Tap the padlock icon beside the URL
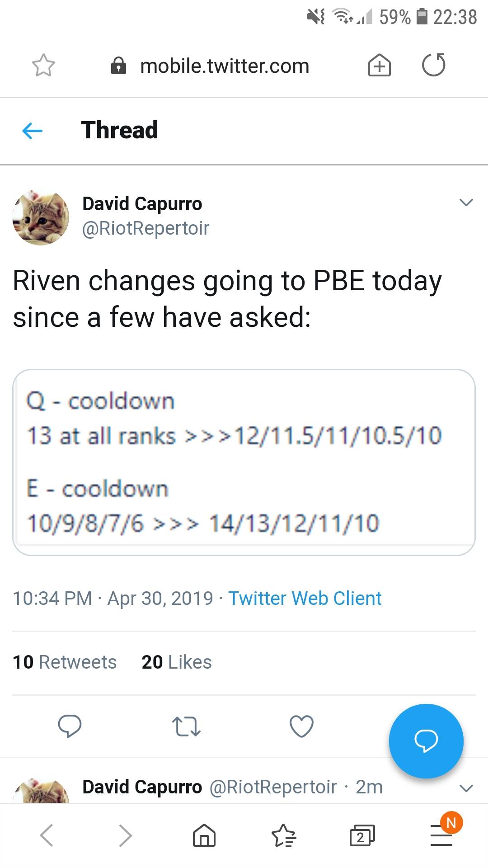Image resolution: width=488 pixels, height=868 pixels. coord(118,66)
